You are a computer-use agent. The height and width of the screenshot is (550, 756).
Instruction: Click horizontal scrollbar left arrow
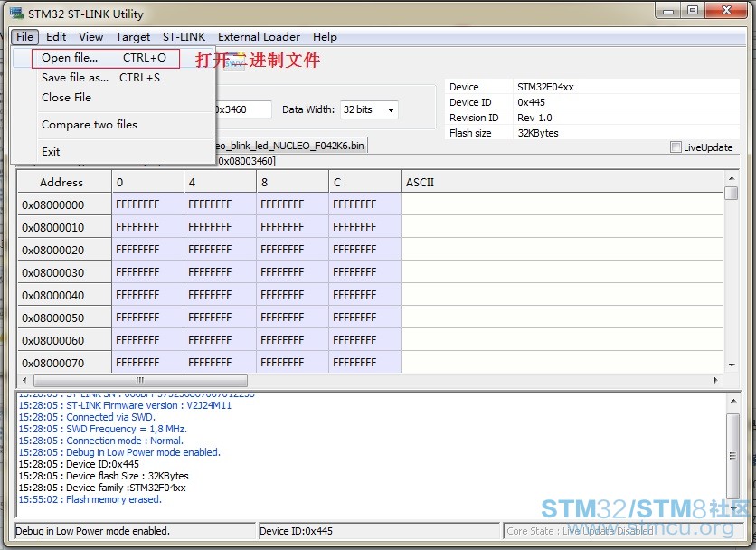pyautogui.click(x=24, y=380)
